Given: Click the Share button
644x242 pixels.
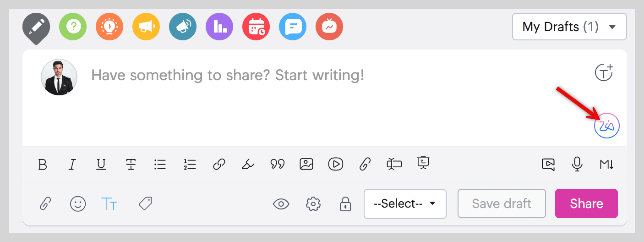Looking at the screenshot, I should (586, 203).
